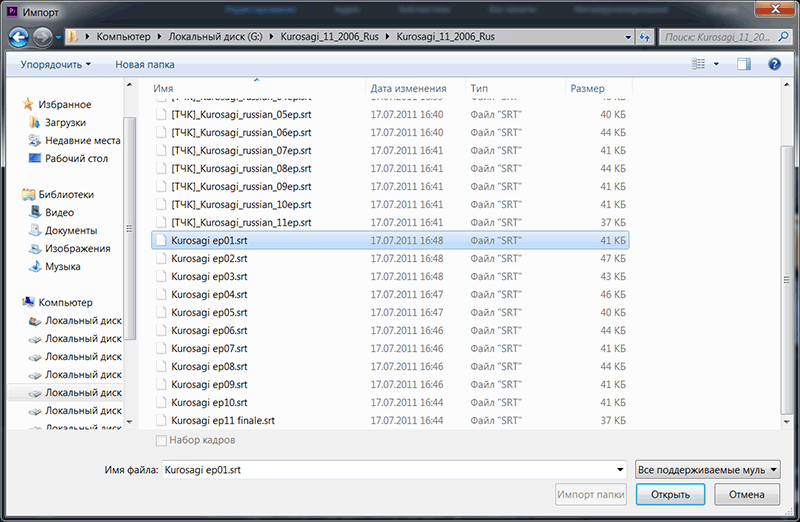Viewport: 800px width, 522px height.
Task: Toggle the preview pane icon
Action: [x=744, y=64]
